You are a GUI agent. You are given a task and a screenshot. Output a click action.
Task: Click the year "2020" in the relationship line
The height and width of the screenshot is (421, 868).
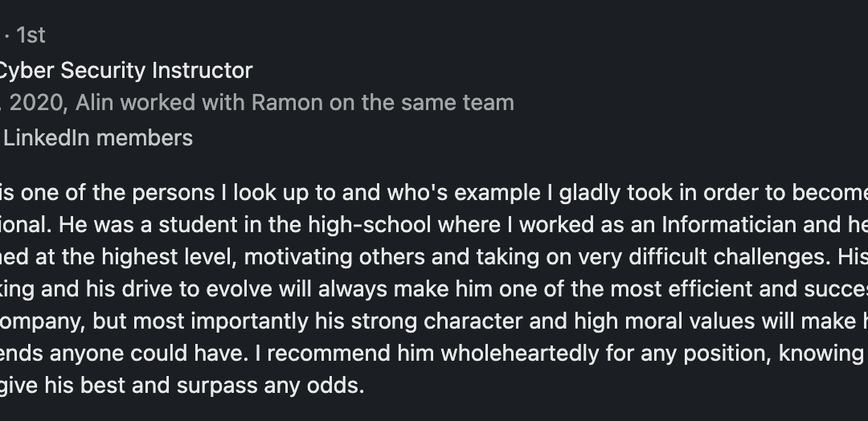[36, 103]
